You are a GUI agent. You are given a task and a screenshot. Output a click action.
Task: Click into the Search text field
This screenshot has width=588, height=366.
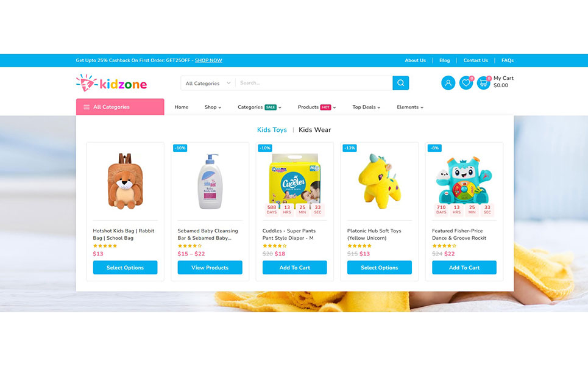click(314, 83)
